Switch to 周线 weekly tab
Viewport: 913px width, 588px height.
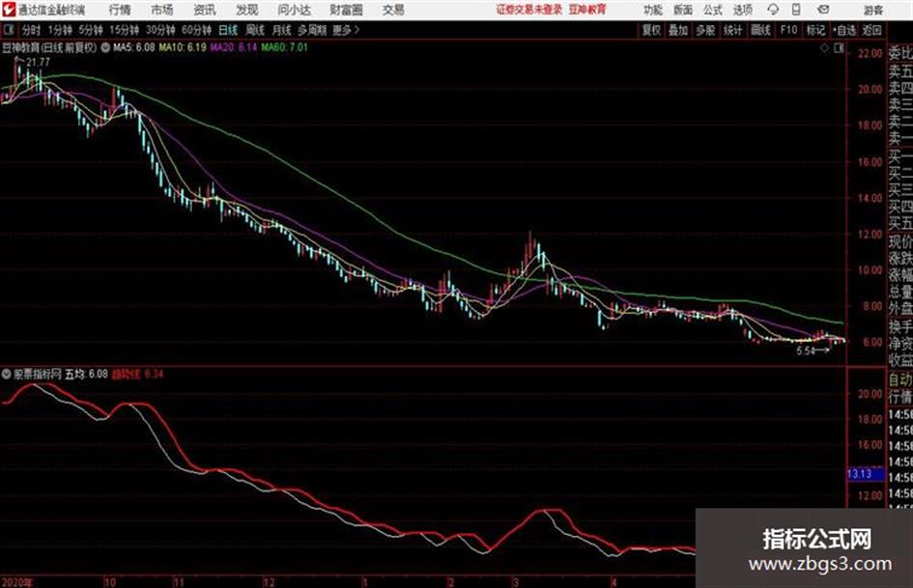click(x=255, y=30)
